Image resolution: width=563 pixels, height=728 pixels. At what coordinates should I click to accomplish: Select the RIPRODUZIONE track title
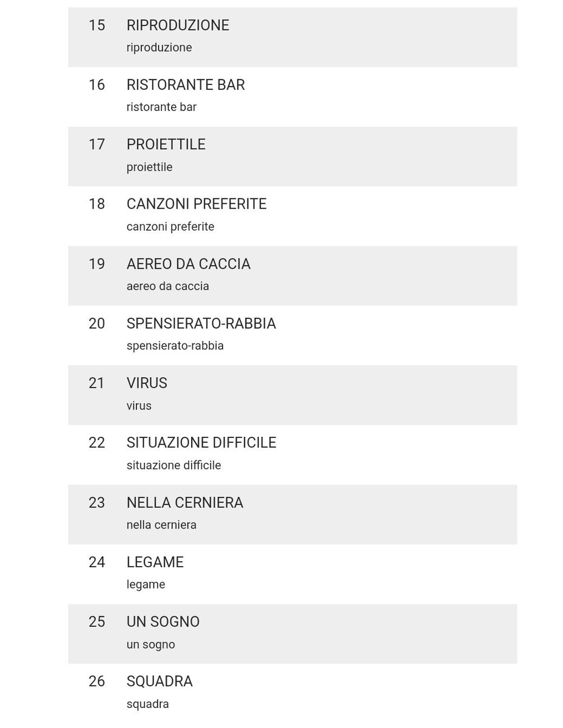coord(178,25)
